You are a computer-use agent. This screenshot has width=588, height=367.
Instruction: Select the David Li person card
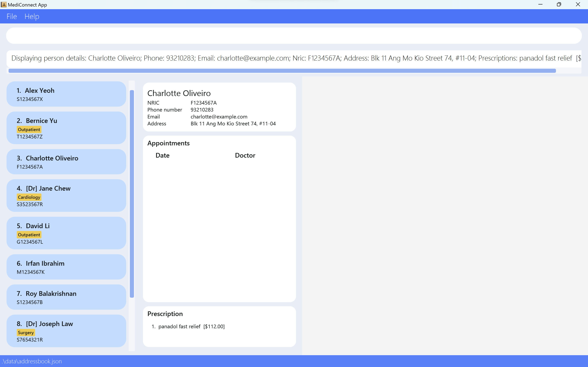pos(66,233)
